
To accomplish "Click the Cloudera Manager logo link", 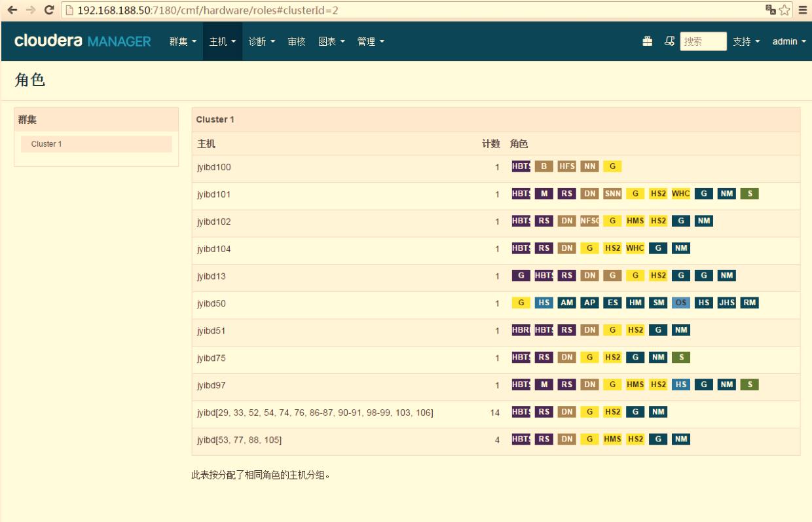I will point(83,41).
